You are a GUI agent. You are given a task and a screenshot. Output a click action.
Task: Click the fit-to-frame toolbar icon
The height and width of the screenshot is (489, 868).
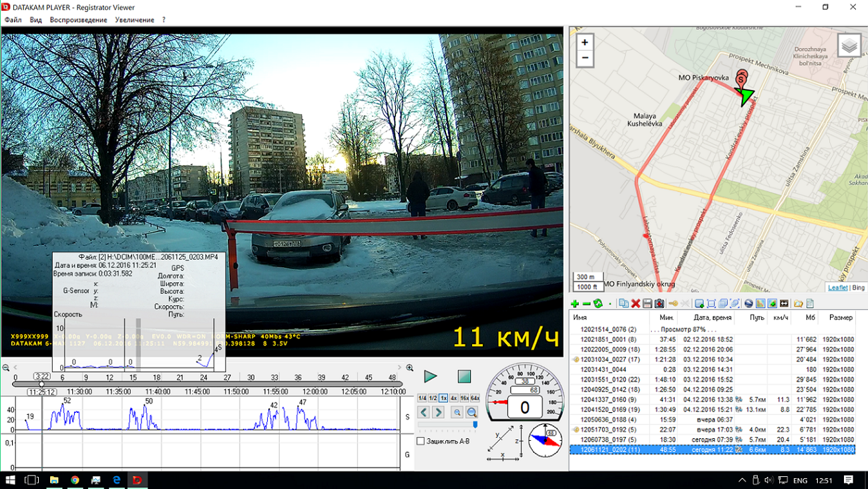click(x=711, y=303)
